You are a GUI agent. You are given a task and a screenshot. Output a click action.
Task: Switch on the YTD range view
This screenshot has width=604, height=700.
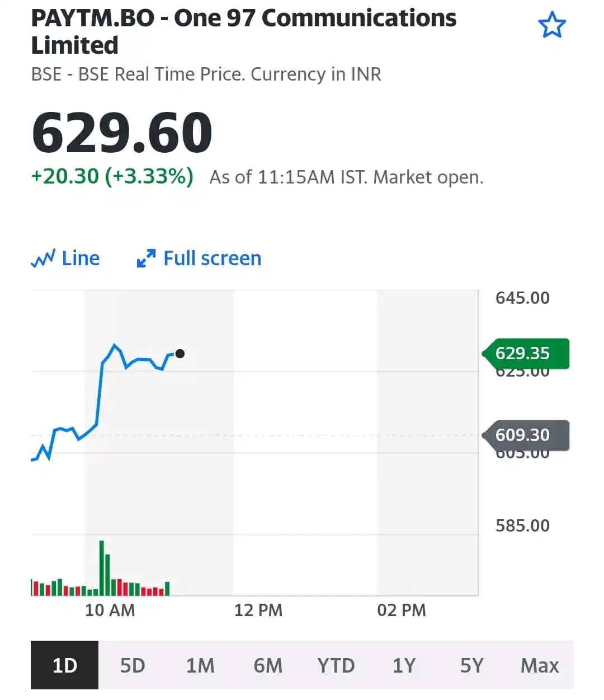(x=336, y=665)
